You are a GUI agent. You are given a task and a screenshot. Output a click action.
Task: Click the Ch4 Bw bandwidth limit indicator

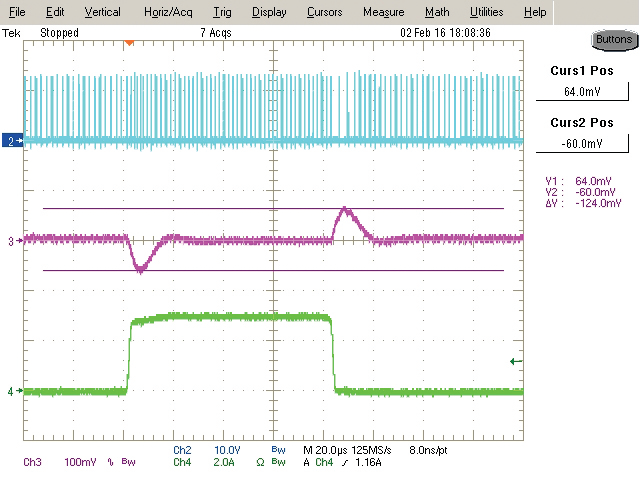278,462
